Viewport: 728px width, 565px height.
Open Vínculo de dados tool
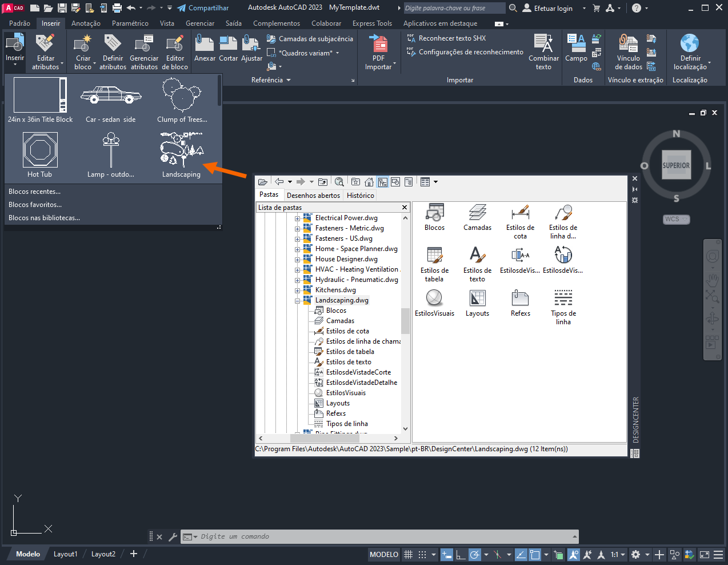click(x=629, y=52)
